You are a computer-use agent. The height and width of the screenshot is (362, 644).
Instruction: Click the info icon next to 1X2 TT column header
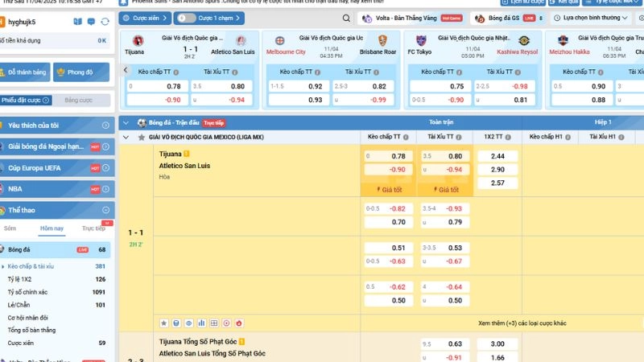(x=508, y=137)
